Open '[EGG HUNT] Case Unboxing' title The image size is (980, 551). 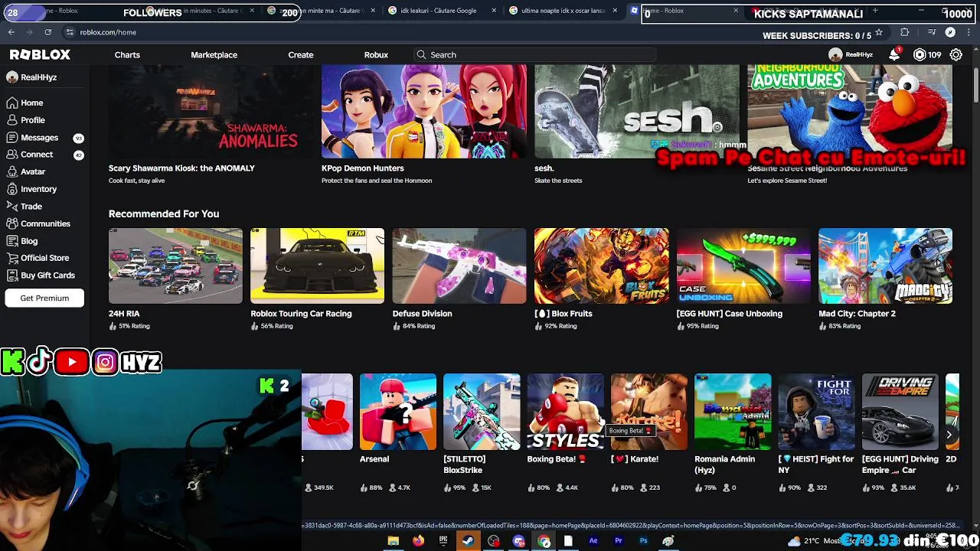tap(730, 314)
